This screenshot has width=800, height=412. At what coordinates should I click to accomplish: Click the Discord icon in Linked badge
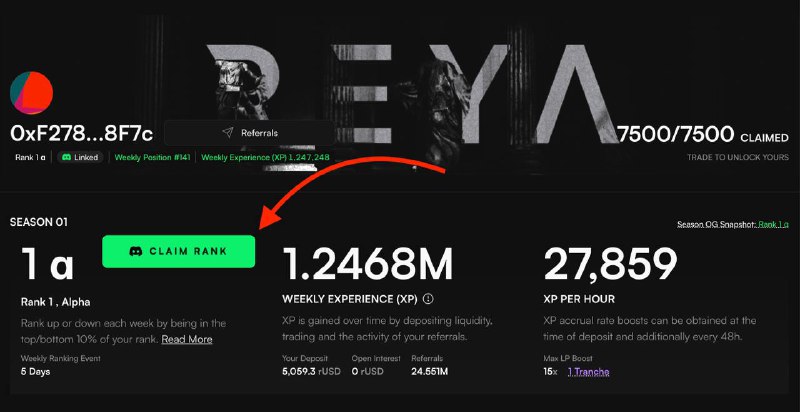point(66,158)
